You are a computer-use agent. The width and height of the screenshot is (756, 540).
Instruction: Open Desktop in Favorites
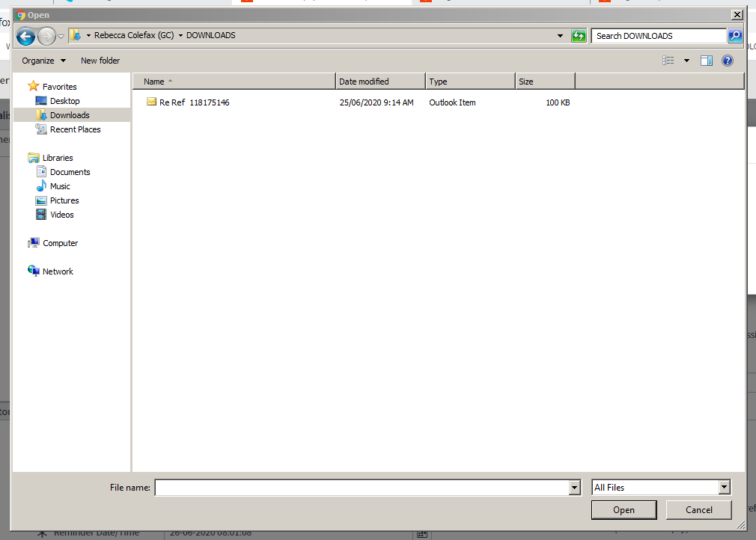click(x=64, y=101)
